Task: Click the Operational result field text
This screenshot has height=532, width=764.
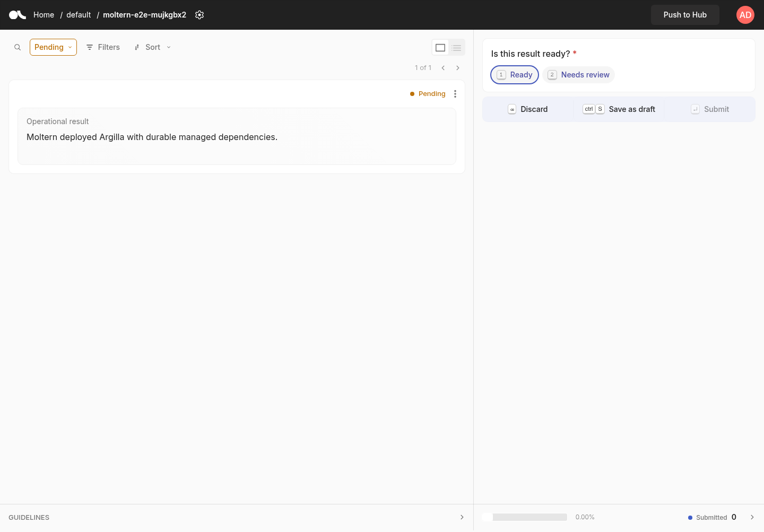Action: 152,137
